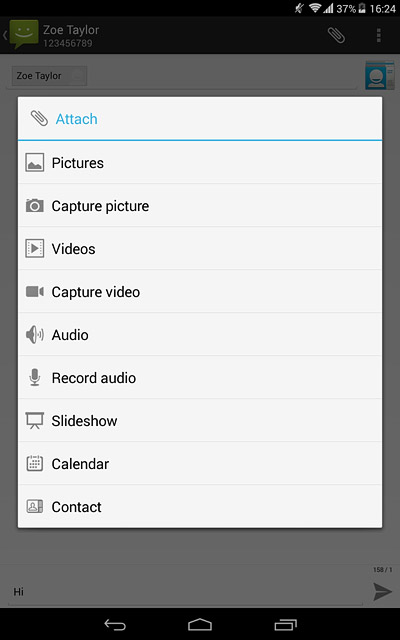Tap the projector screen Slideshow icon
400x640 pixels.
point(35,420)
